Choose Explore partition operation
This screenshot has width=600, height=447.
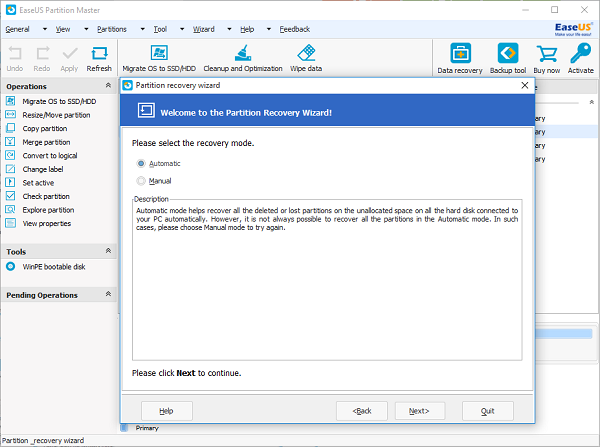point(48,210)
